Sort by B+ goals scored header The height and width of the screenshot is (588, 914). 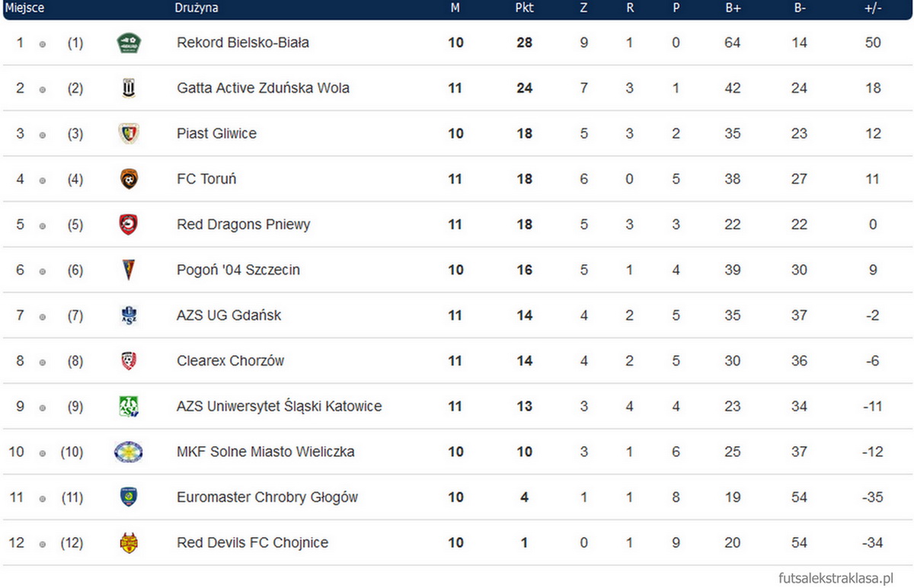733,8
